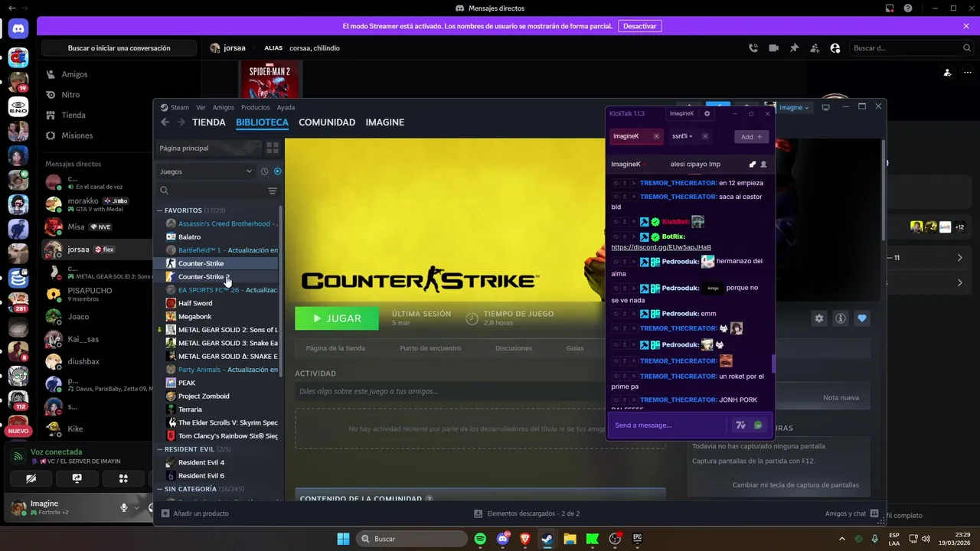Image resolution: width=980 pixels, height=551 pixels.
Task: Mute microphone in Discord user panel
Action: coord(123,507)
